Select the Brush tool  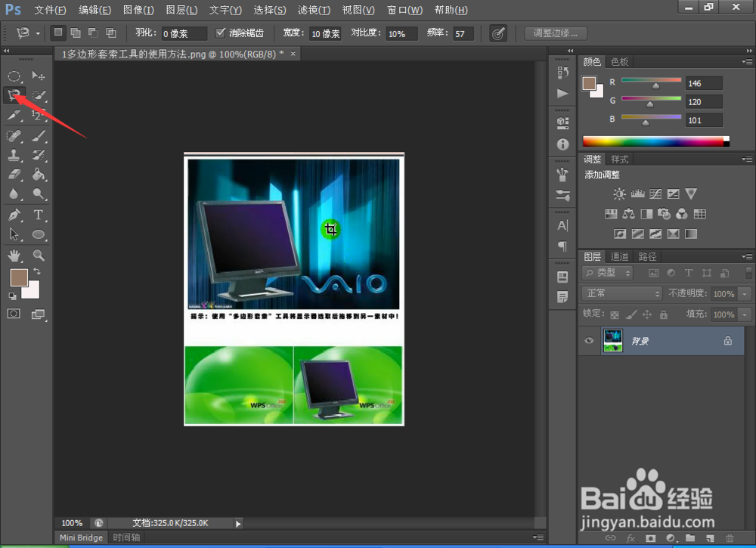pyautogui.click(x=39, y=136)
